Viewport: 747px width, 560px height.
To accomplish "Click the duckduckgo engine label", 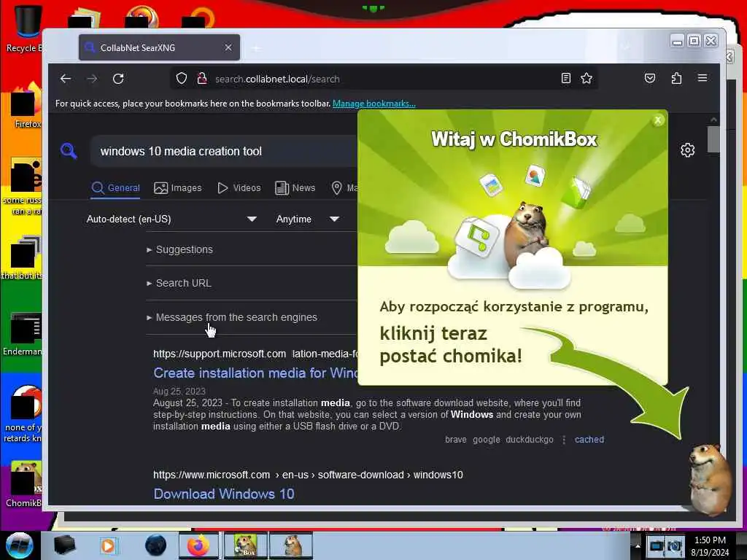I will tap(530, 440).
